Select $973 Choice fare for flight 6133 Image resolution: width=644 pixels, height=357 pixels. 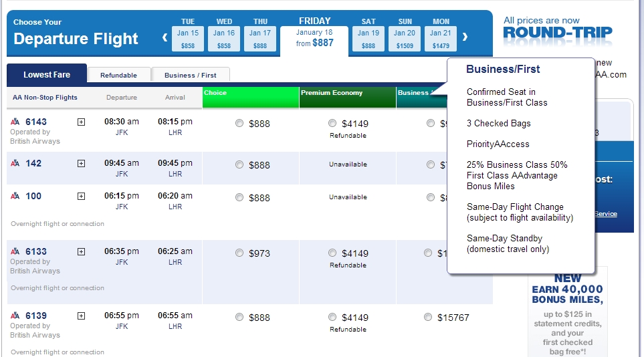click(239, 253)
